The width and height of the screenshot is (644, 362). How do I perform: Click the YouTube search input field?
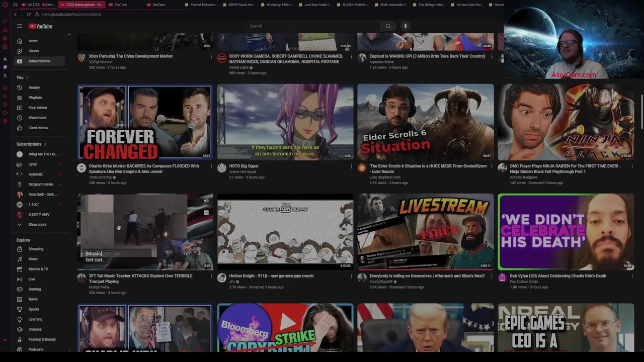(x=313, y=26)
